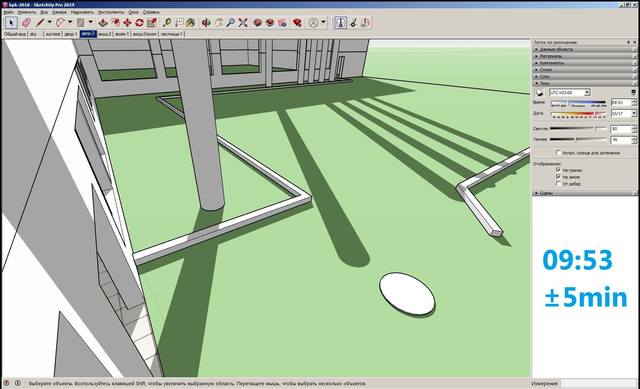
Task: Click the user account sign-in icon
Action: point(313,23)
